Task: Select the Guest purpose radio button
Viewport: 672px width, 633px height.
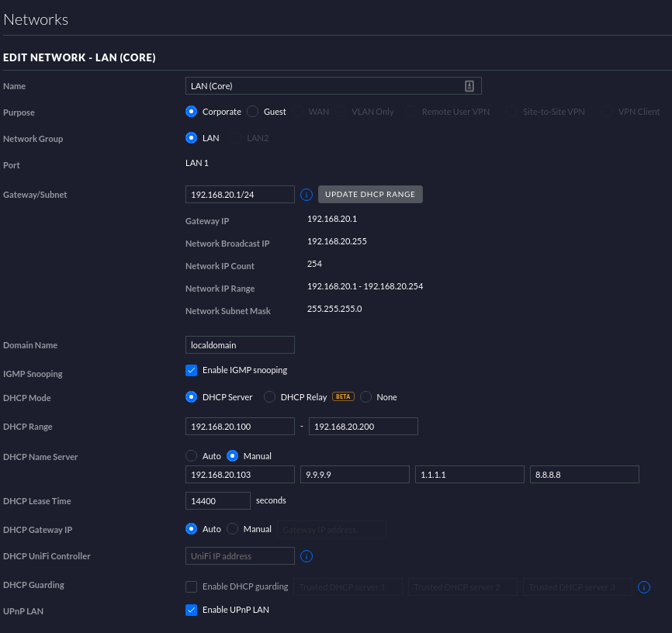Action: coord(253,112)
